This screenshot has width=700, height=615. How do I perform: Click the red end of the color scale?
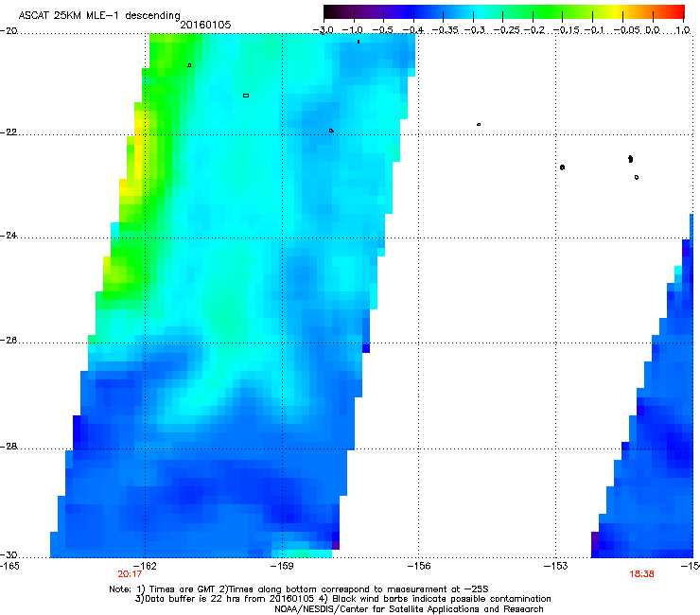pos(676,11)
